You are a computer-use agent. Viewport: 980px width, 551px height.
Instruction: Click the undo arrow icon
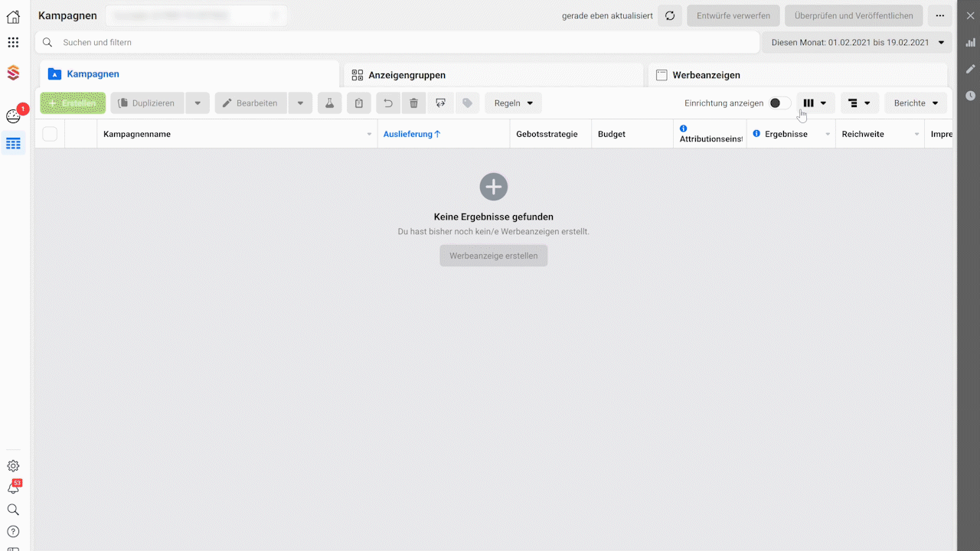[388, 103]
